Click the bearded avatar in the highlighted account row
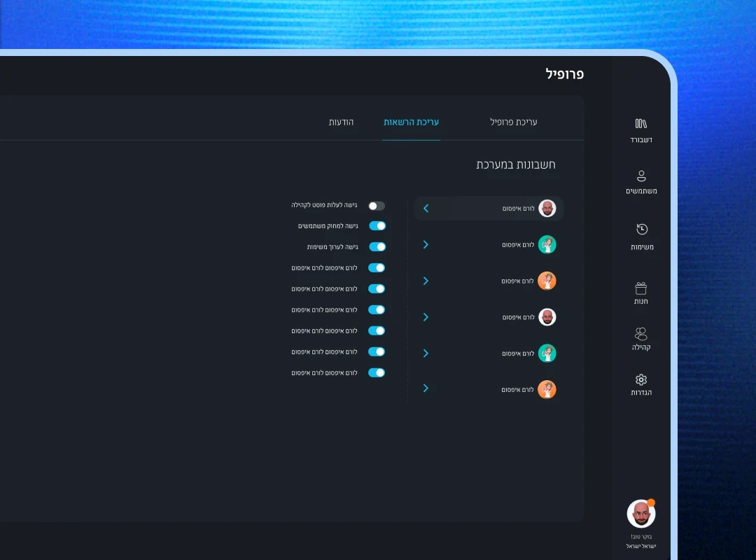The width and height of the screenshot is (756, 560). coord(547,209)
